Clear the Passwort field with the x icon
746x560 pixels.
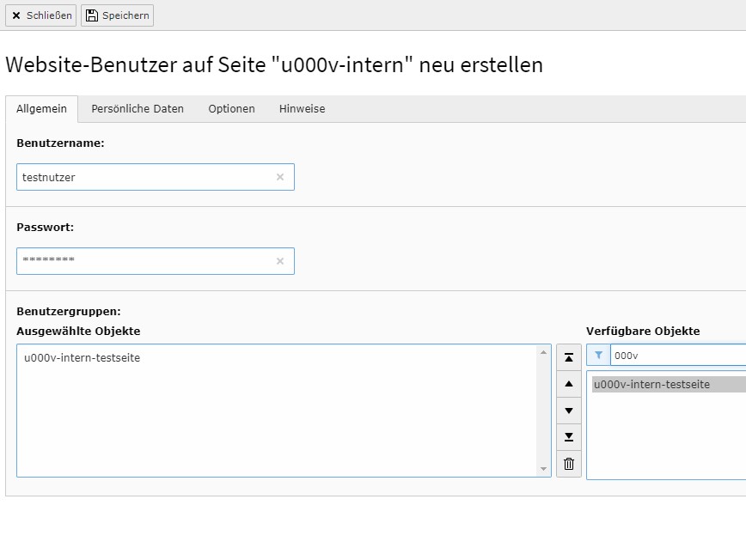(280, 261)
